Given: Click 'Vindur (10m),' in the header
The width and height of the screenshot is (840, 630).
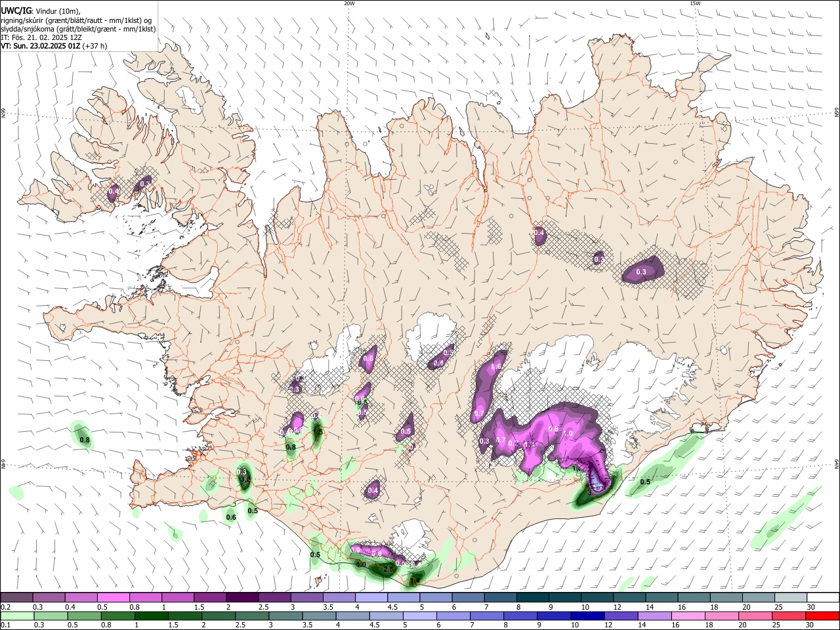Looking at the screenshot, I should [x=57, y=11].
